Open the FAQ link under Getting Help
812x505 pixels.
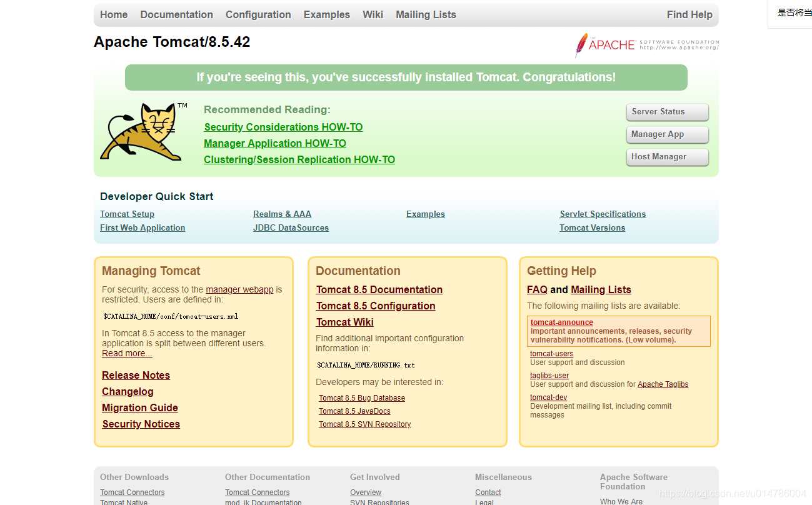tap(537, 289)
